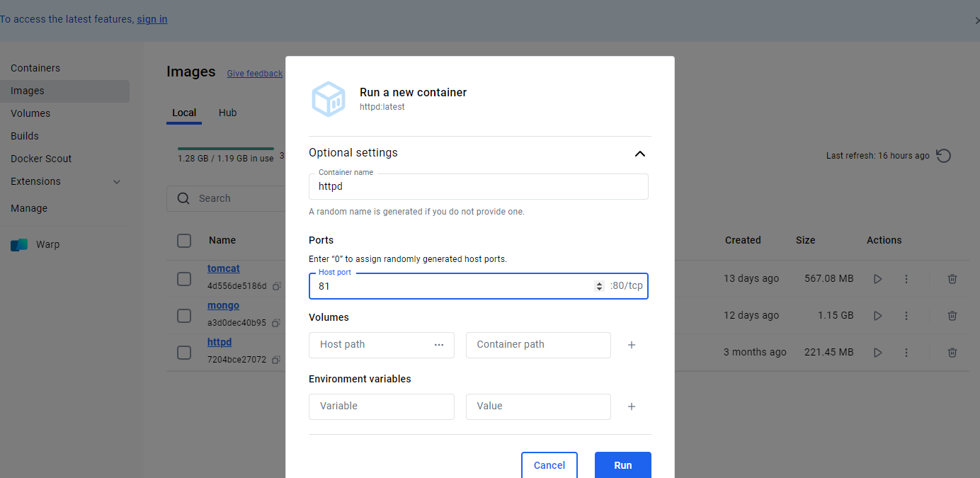Copy httpd image ID 7204bce27072
The height and width of the screenshot is (478, 980).
coord(277,360)
